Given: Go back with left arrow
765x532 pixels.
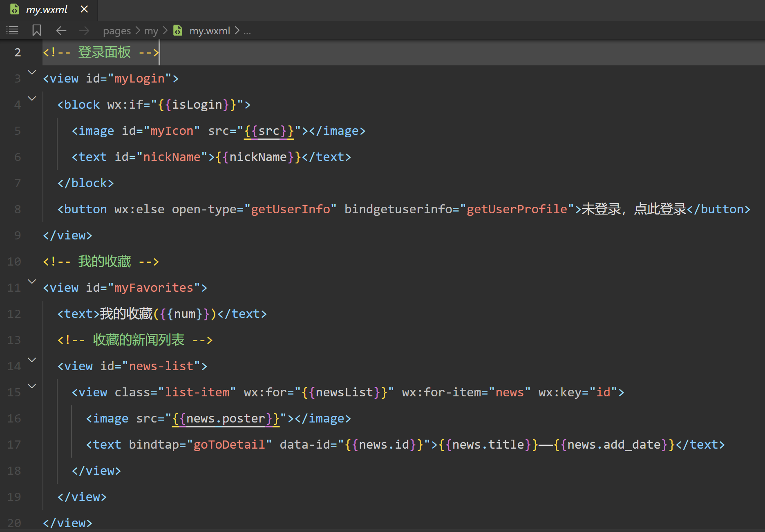Looking at the screenshot, I should tap(61, 31).
